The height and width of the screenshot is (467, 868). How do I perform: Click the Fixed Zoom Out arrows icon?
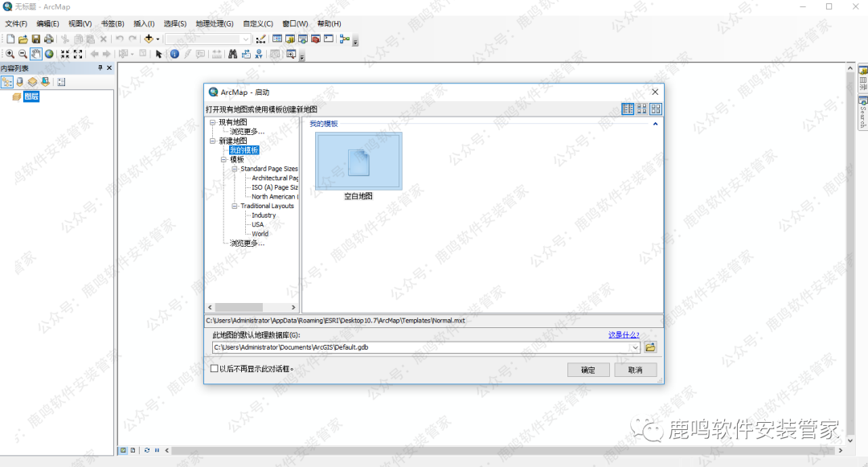tap(78, 54)
